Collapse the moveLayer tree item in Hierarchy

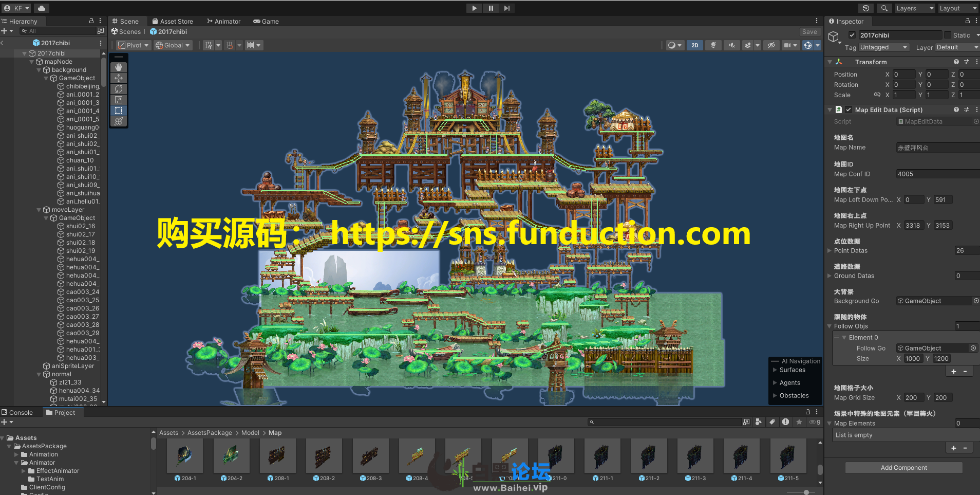pos(39,210)
